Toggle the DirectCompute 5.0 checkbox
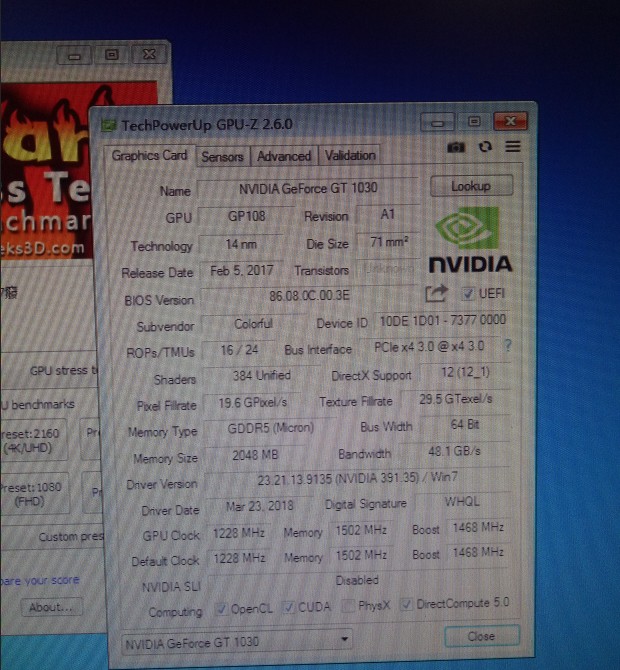 pyautogui.click(x=406, y=604)
